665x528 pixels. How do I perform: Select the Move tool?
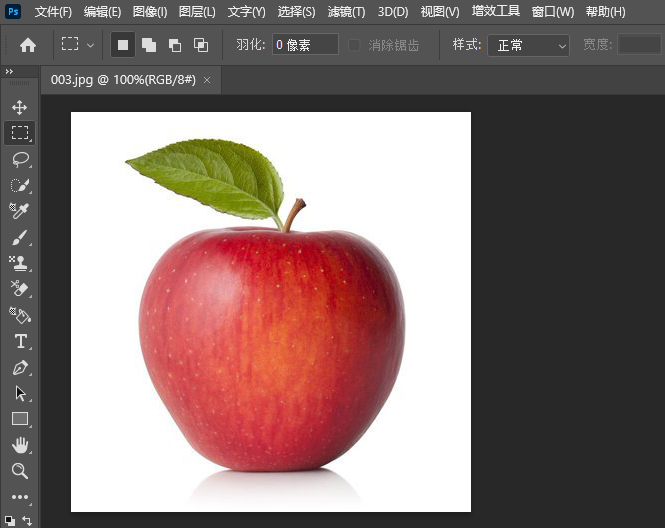tap(20, 107)
